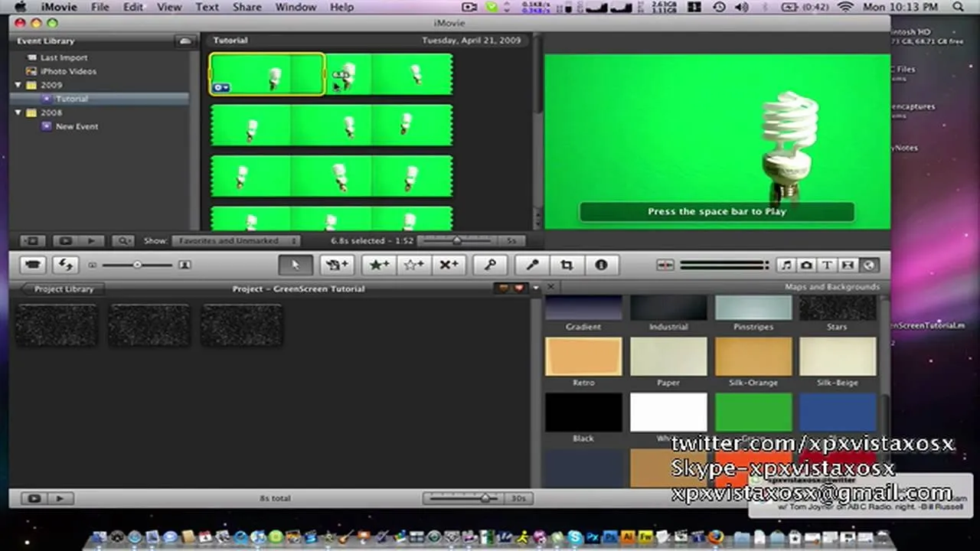Viewport: 980px width, 551px height.
Task: Open the crop and rotate tool
Action: tap(567, 265)
